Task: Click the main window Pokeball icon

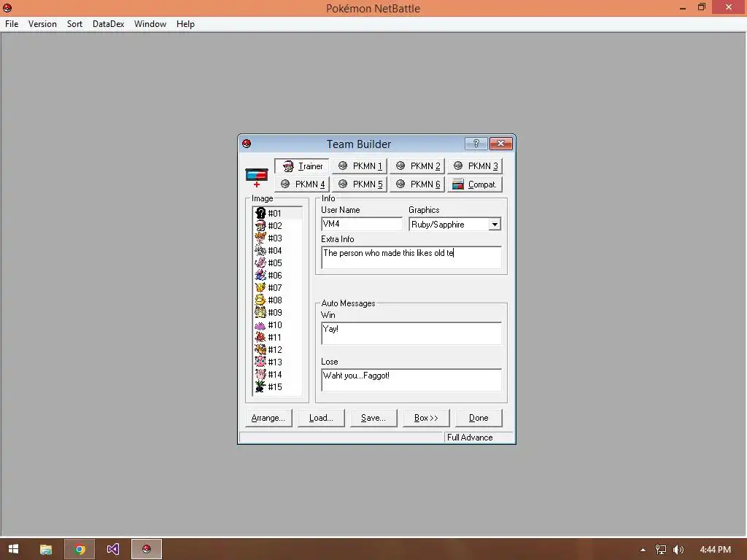Action: [x=7, y=7]
